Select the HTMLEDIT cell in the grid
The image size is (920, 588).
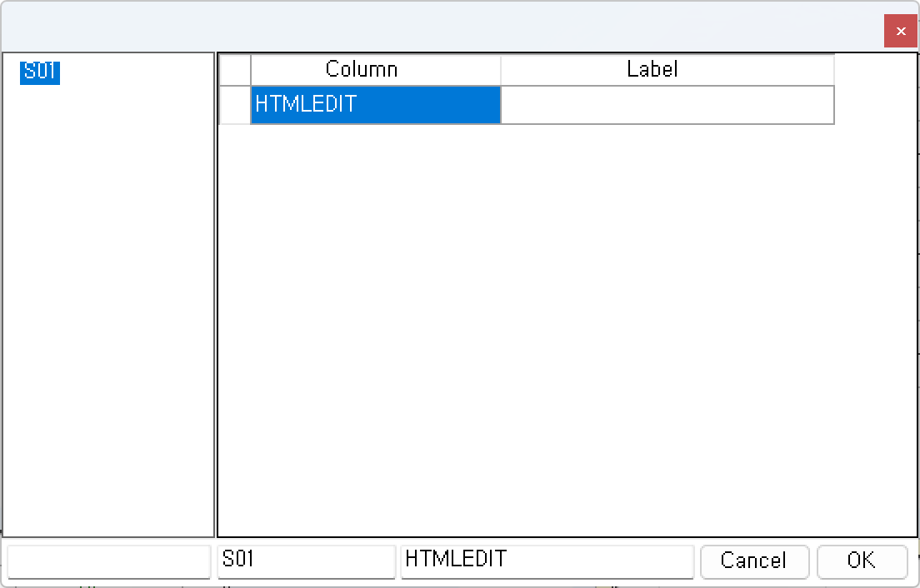coord(375,105)
